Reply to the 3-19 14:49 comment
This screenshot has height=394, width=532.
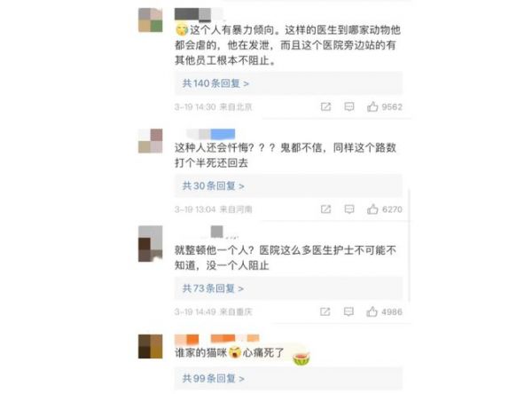point(348,311)
